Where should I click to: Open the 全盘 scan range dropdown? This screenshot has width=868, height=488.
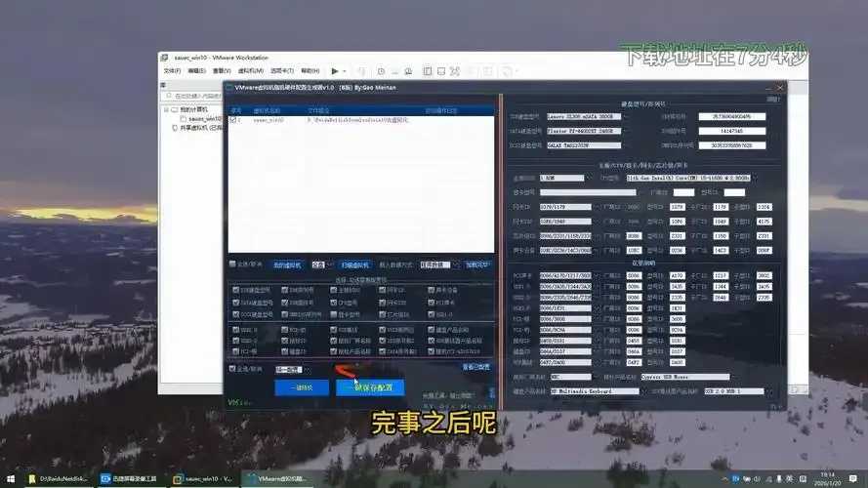[x=321, y=265]
